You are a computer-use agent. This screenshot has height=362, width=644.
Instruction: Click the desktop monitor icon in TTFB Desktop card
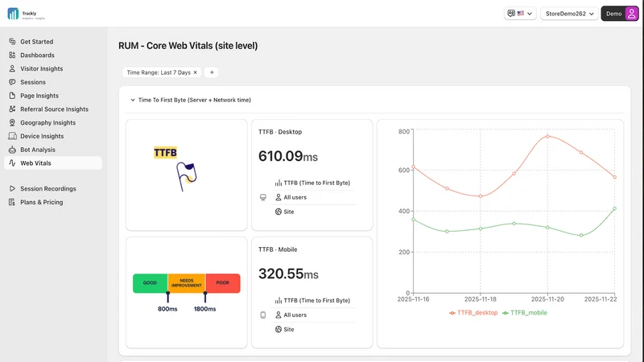(x=263, y=197)
